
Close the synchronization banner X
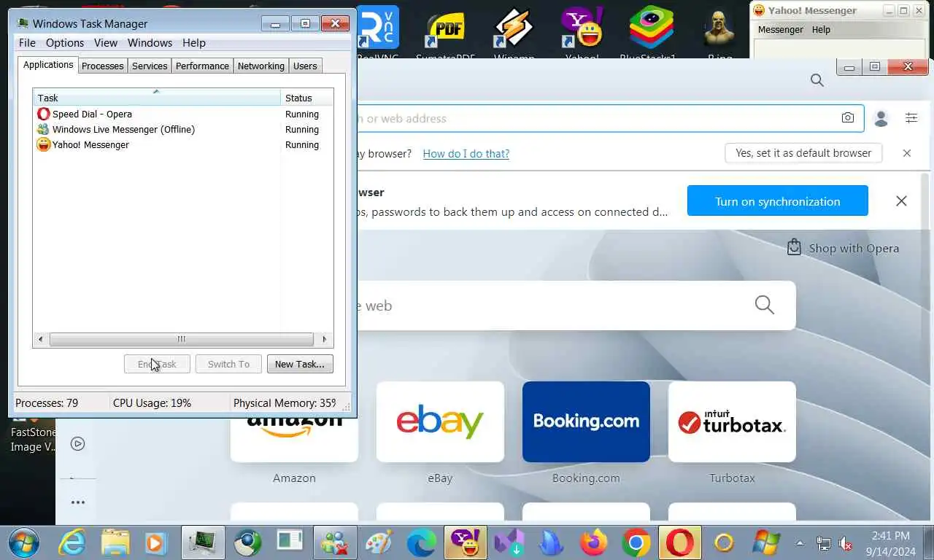click(901, 201)
